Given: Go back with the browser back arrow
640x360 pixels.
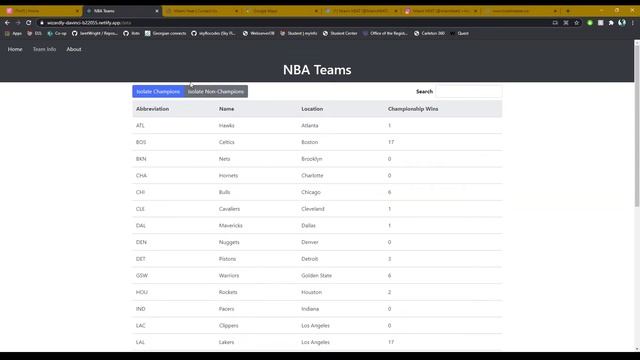Looking at the screenshot, I should [7, 23].
